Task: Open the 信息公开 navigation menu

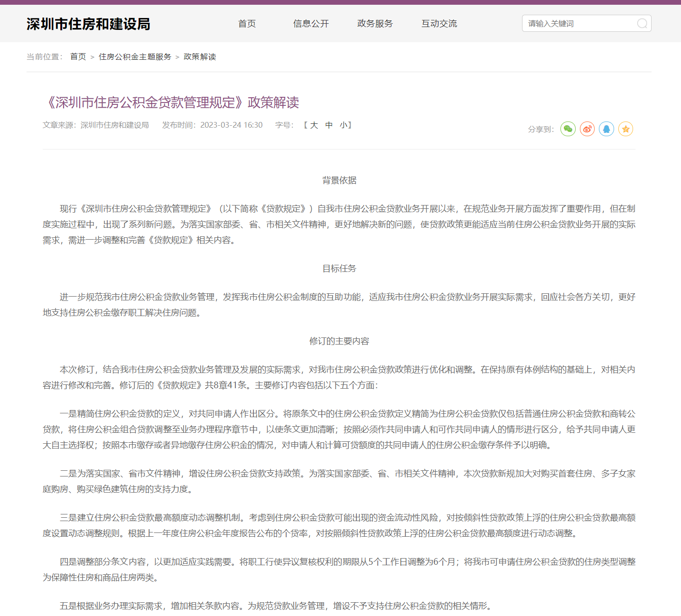Action: pos(311,24)
